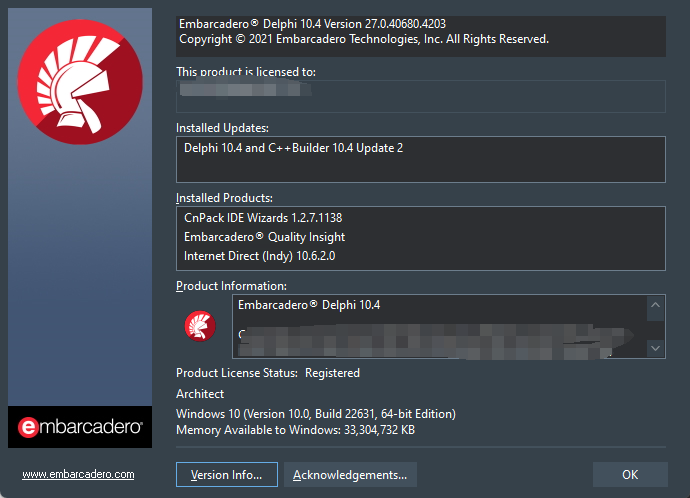
Task: Click the Product Information label
Action: point(231,286)
